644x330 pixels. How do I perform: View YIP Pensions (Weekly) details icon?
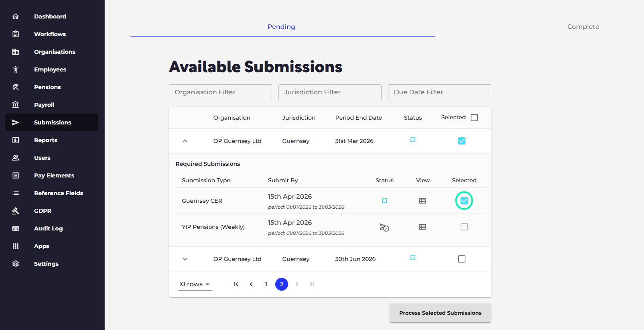click(x=423, y=227)
